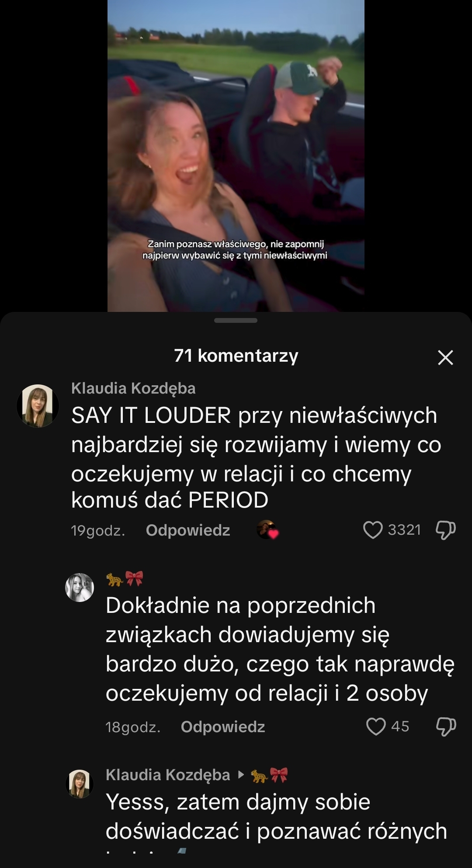Open leopard-bow user's avatar
The height and width of the screenshot is (868, 472).
point(80,588)
